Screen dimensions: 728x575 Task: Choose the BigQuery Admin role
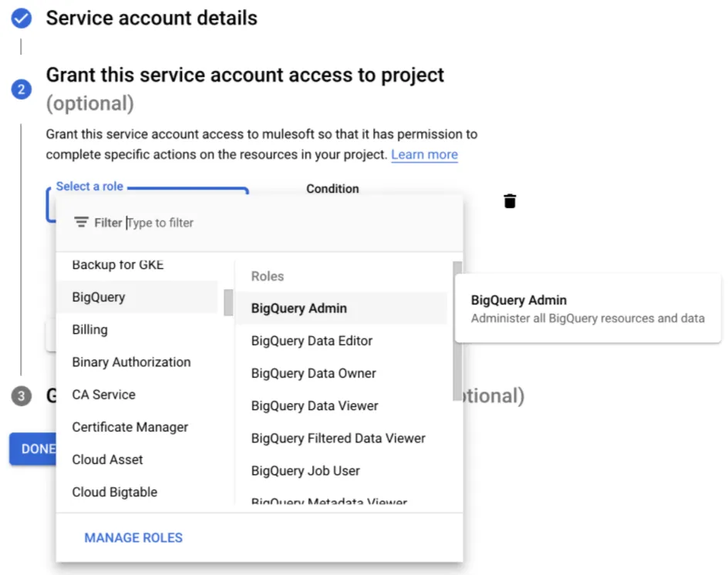(341, 308)
